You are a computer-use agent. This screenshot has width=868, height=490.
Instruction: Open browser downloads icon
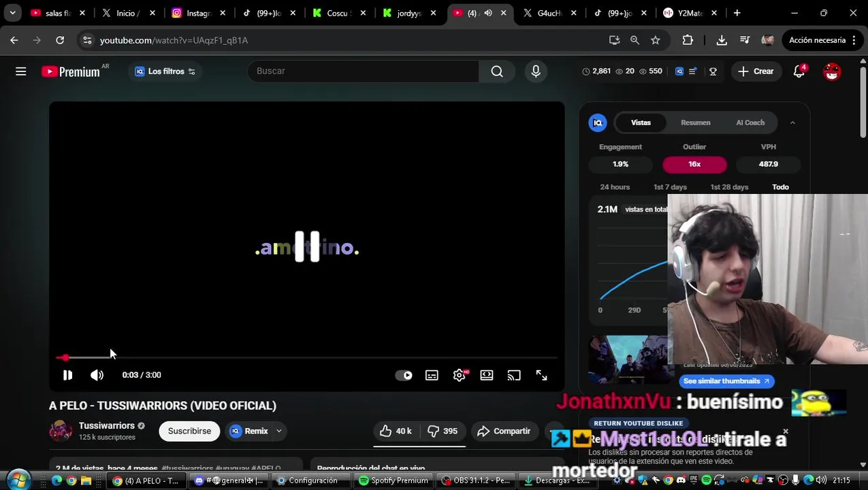tap(722, 40)
